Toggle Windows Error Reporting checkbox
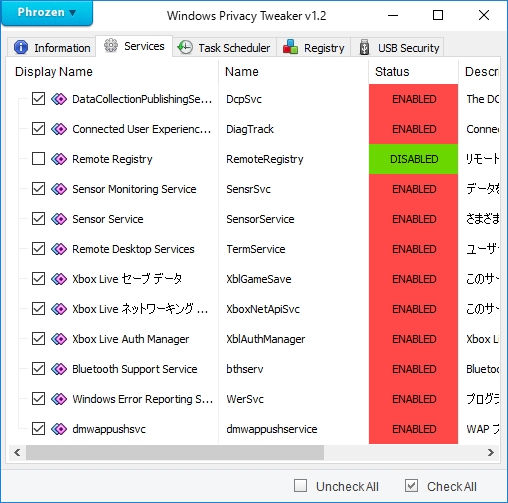The height and width of the screenshot is (503, 508). (x=38, y=399)
